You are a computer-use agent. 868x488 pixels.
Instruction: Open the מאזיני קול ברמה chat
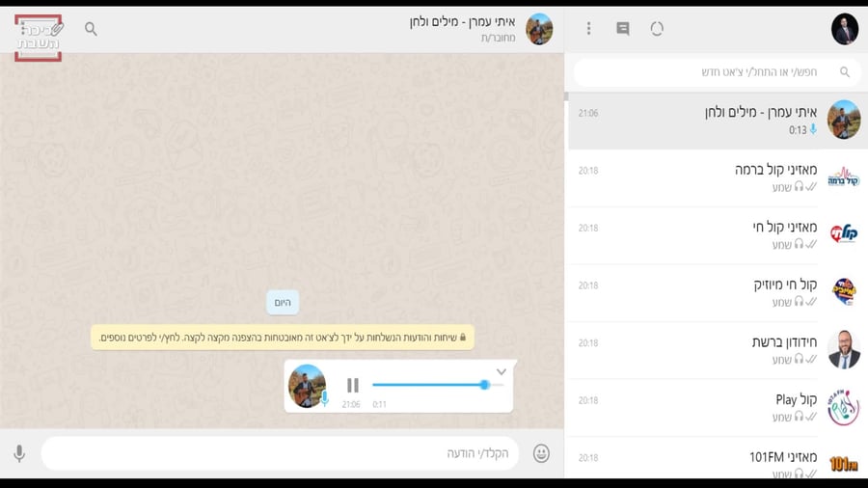(714, 177)
